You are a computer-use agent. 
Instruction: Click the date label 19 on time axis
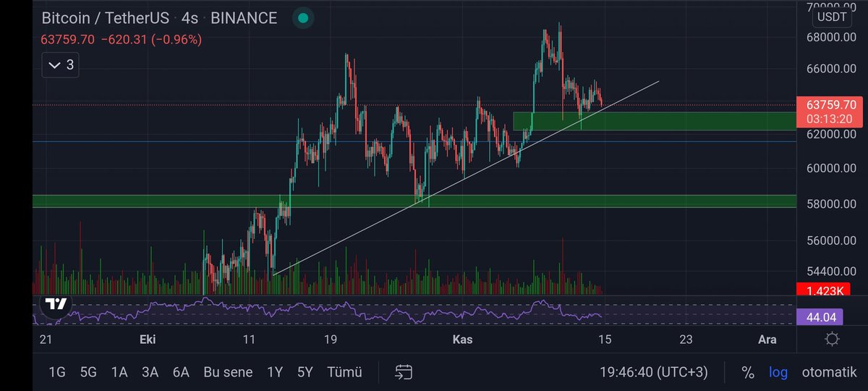click(331, 339)
